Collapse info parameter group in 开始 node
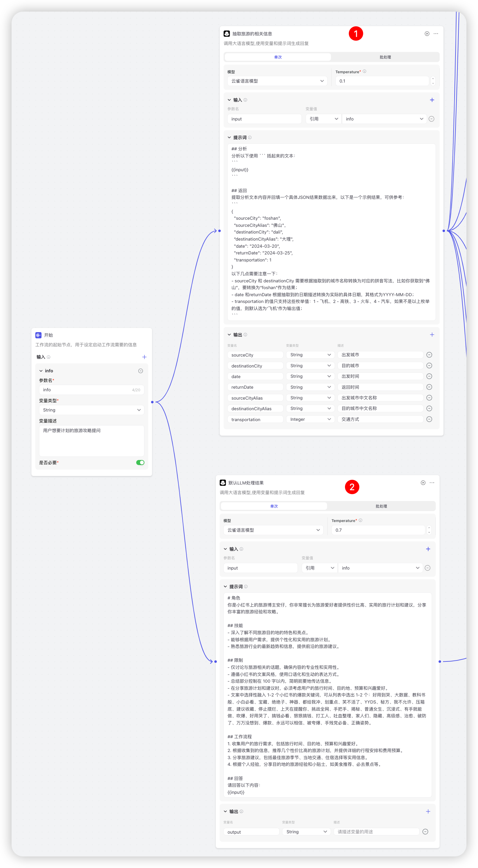This screenshot has width=478, height=868. point(41,371)
